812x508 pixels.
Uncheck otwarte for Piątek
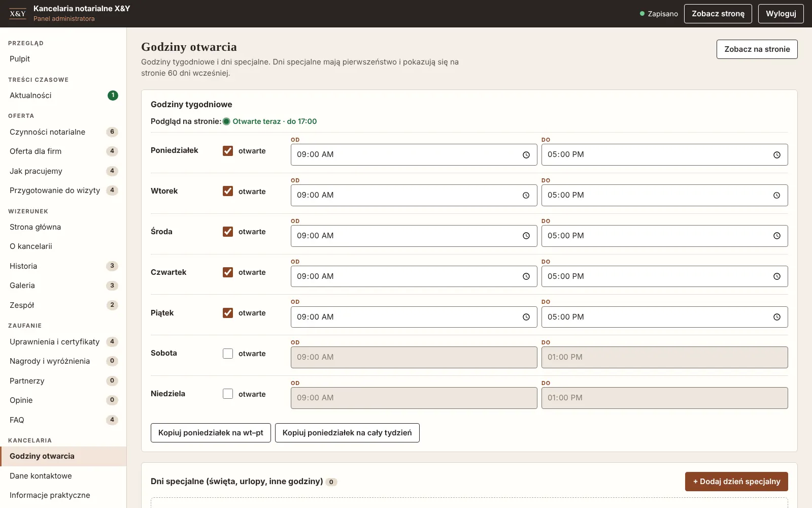[228, 313]
